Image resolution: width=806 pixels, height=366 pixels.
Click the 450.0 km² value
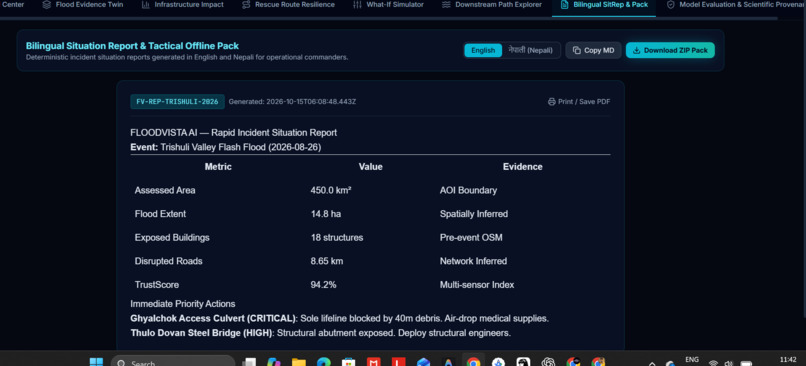click(331, 190)
